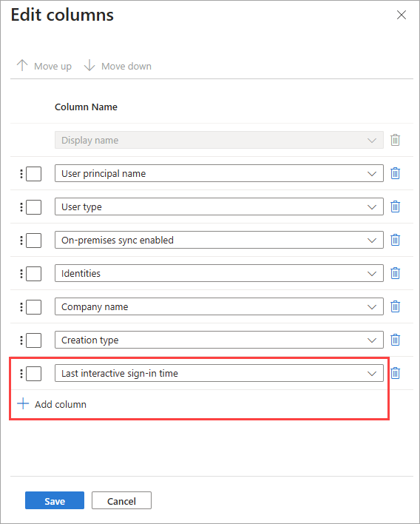
Task: Cancel editing columns
Action: tap(121, 500)
